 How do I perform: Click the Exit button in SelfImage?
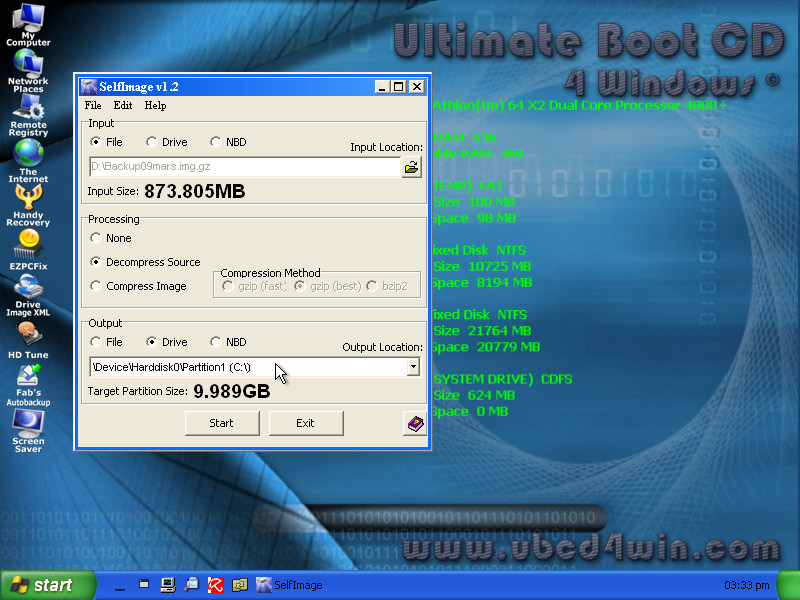(306, 423)
